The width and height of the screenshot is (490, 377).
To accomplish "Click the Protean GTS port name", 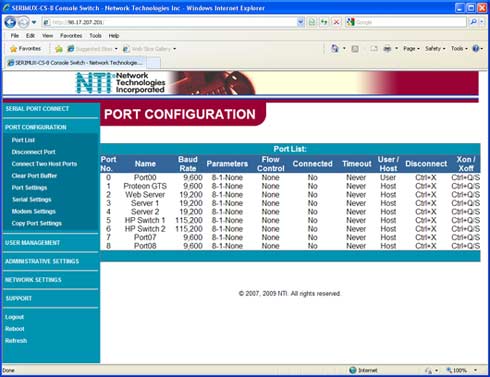I will [x=145, y=186].
